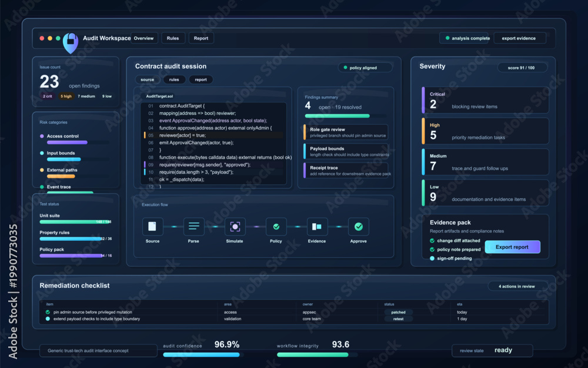The image size is (588, 368).
Task: Click the core team owner cell
Action: (312, 319)
